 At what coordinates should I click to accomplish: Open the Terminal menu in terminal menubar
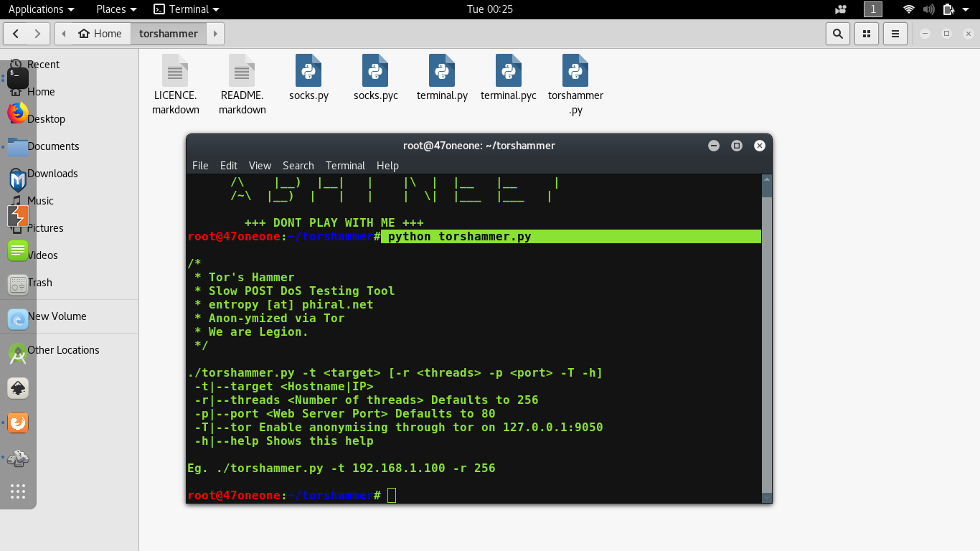coord(345,166)
